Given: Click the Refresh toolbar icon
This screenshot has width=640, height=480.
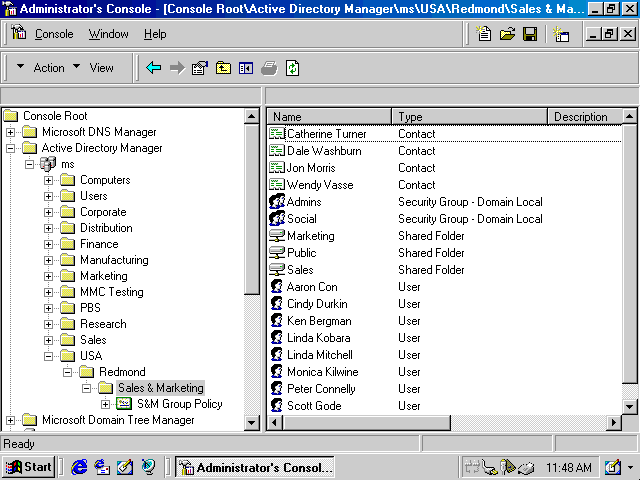Looking at the screenshot, I should coord(293,68).
